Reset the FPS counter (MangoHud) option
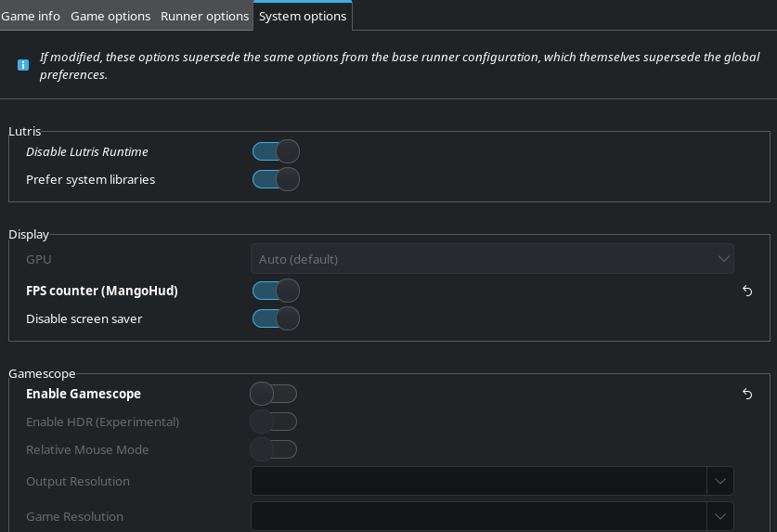This screenshot has height=532, width=777. click(x=747, y=291)
